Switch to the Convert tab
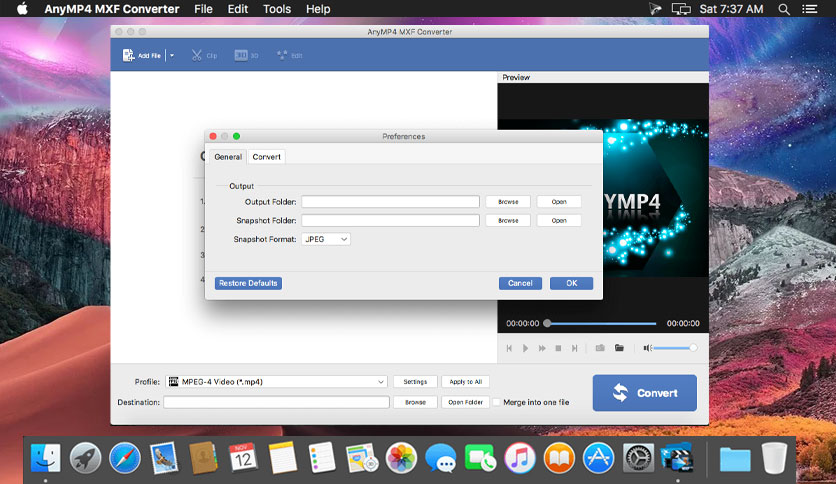 (x=267, y=157)
